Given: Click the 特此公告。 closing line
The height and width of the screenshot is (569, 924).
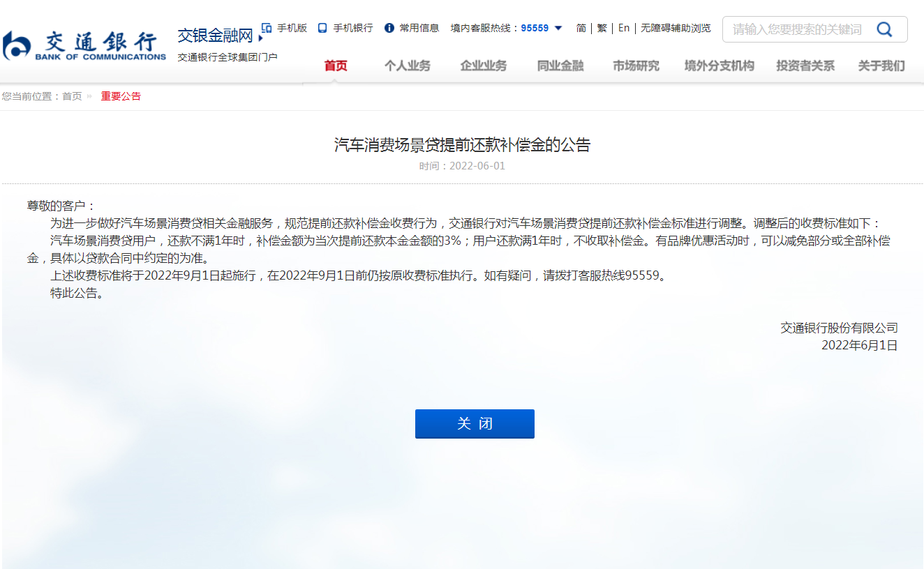Looking at the screenshot, I should pos(80,293).
